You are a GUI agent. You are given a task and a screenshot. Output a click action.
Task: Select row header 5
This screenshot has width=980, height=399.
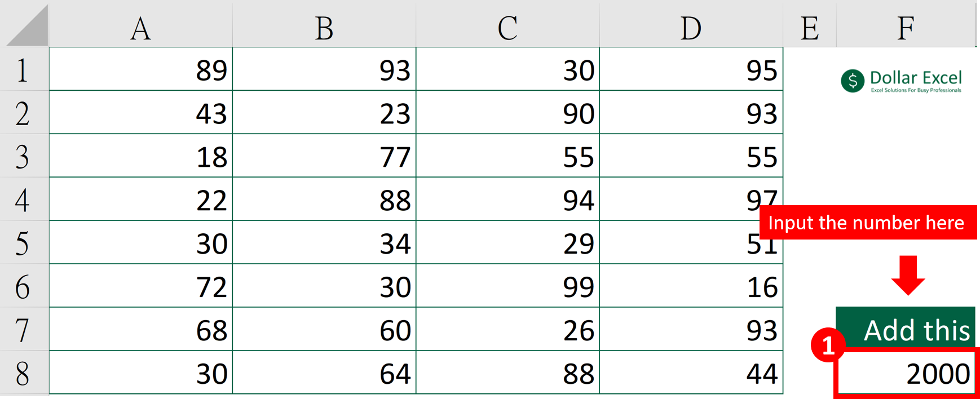[x=24, y=242]
